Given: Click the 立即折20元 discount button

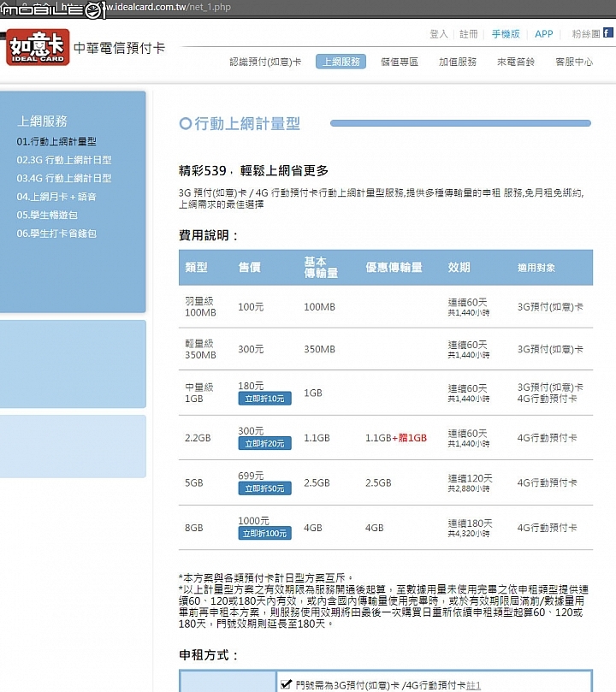Looking at the screenshot, I should coord(264,444).
